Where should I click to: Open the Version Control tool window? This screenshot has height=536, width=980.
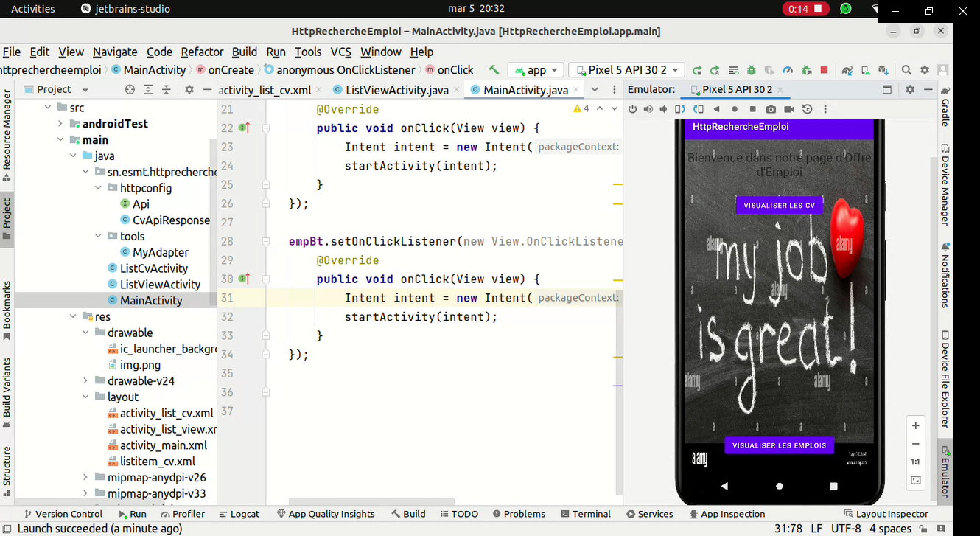tap(64, 514)
